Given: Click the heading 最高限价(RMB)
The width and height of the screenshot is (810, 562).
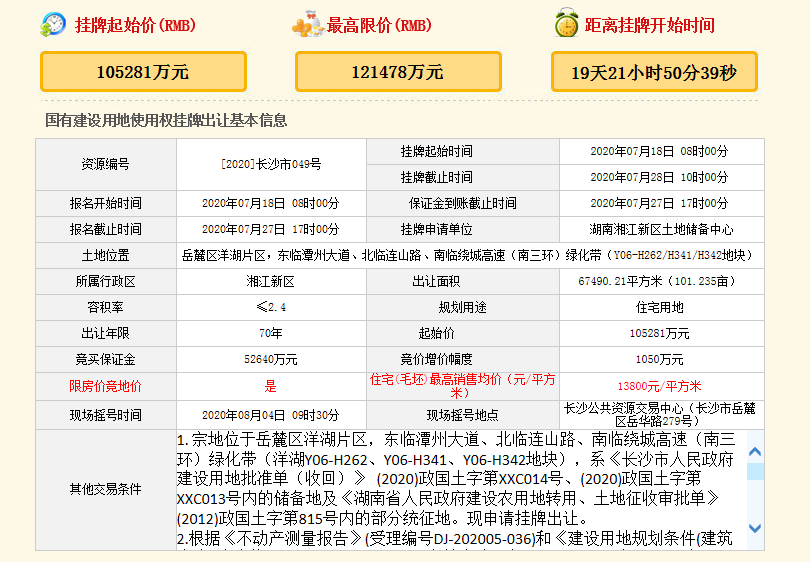Looking at the screenshot, I should 379,25.
